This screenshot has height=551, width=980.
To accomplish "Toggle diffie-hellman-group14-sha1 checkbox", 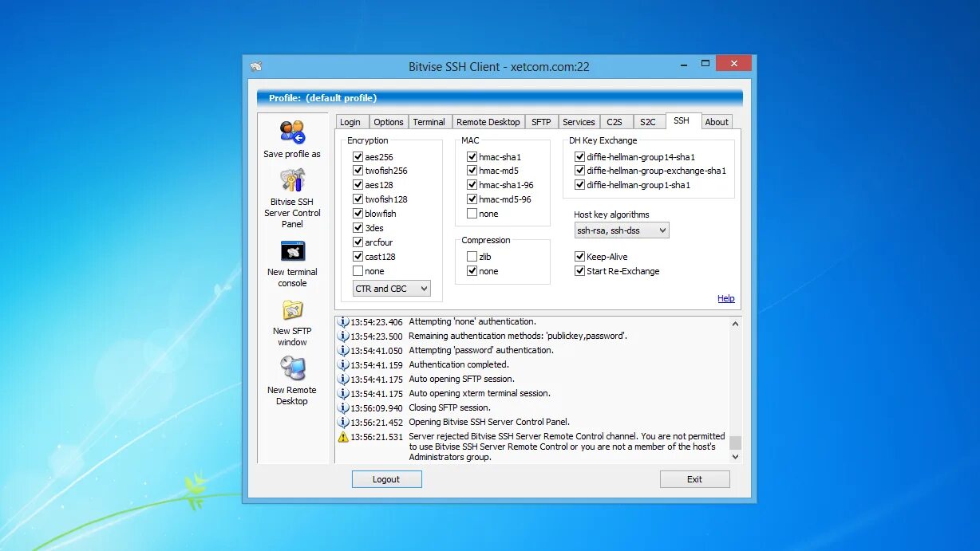I will point(580,157).
